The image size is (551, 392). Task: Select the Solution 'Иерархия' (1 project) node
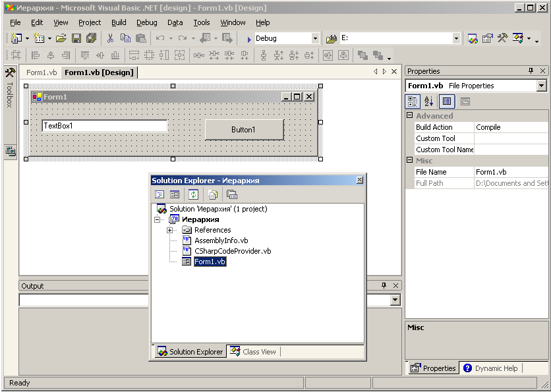(x=218, y=209)
